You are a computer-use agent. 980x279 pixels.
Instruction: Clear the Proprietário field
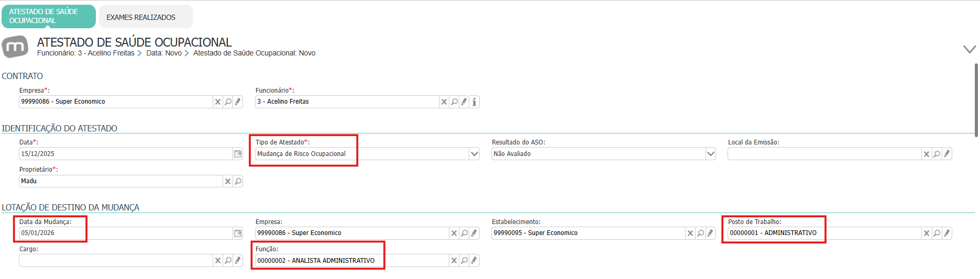click(x=228, y=181)
